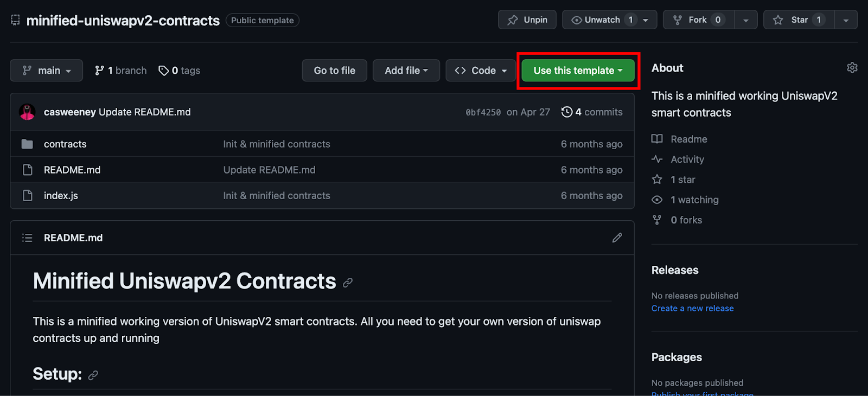Expand the Add file menu
Image resolution: width=868 pixels, height=396 pixels.
click(x=406, y=71)
